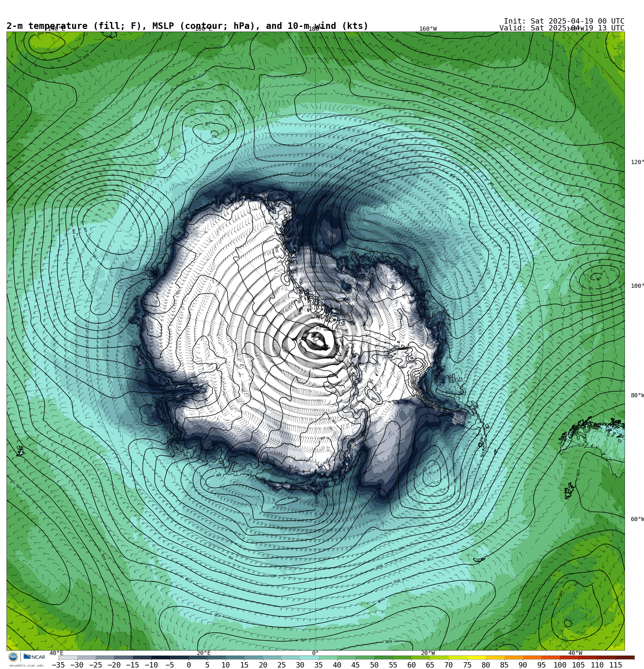Click the 115 colorbar tick label
The height and width of the screenshot is (669, 644).
[616, 665]
